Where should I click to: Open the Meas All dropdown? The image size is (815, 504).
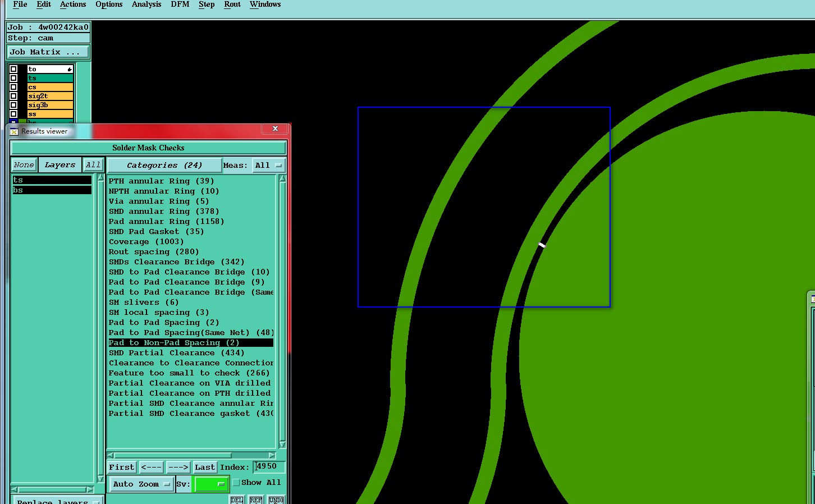pos(268,166)
